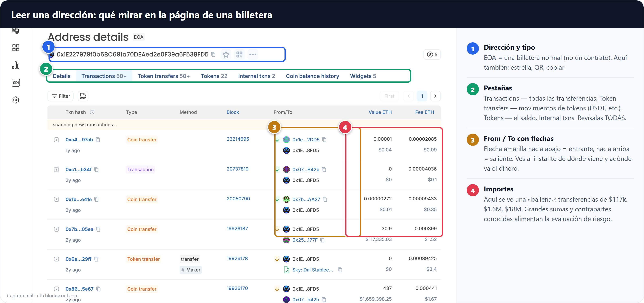The image size is (644, 303).
Task: Open transaction hash 0x86...5e67
Action: point(79,289)
